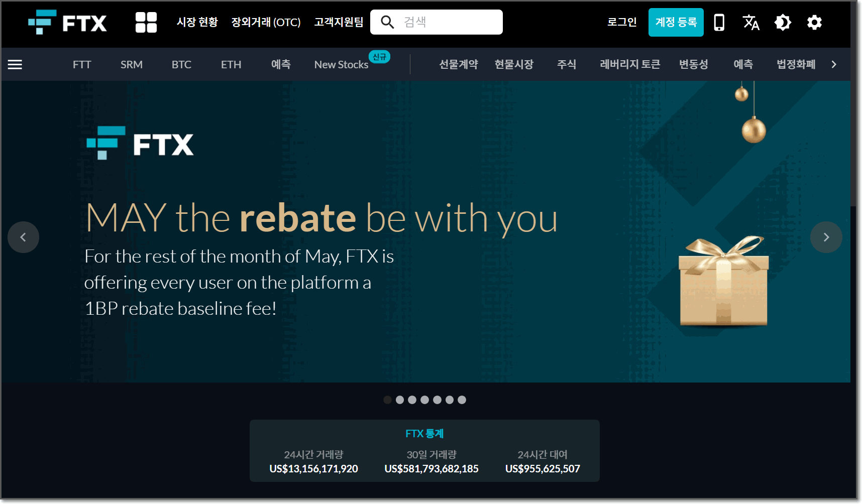Open 현물시장 tab

[514, 64]
